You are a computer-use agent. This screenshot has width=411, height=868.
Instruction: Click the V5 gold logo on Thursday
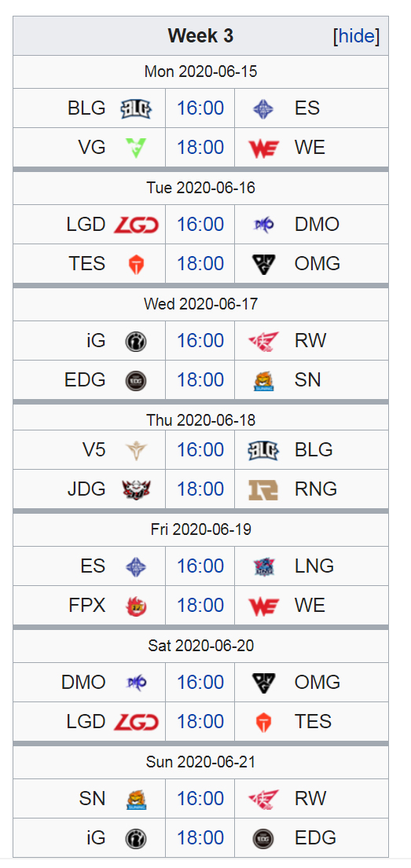[x=136, y=450]
